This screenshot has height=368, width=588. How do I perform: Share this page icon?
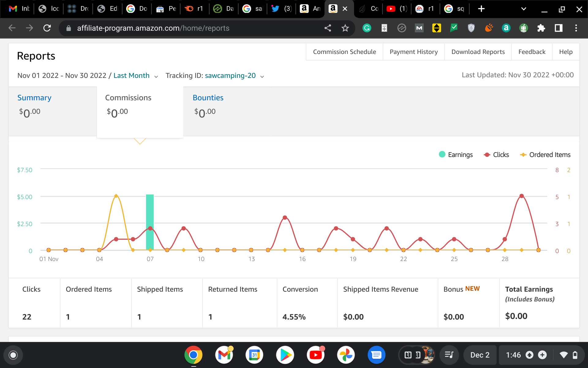(x=328, y=28)
